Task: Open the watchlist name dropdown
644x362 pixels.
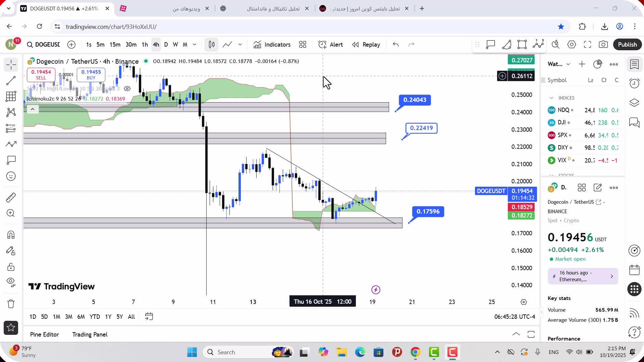Action: pos(559,64)
